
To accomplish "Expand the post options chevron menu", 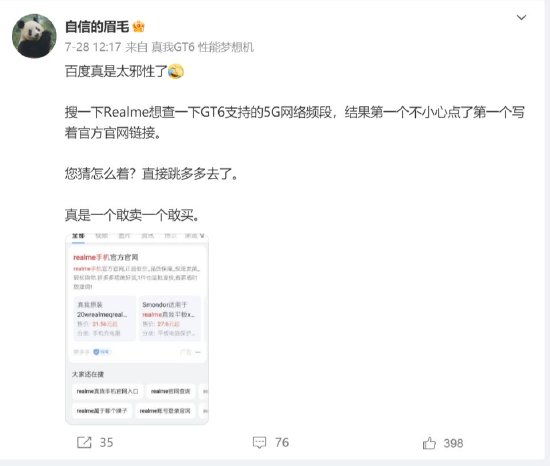I will pyautogui.click(x=522, y=17).
